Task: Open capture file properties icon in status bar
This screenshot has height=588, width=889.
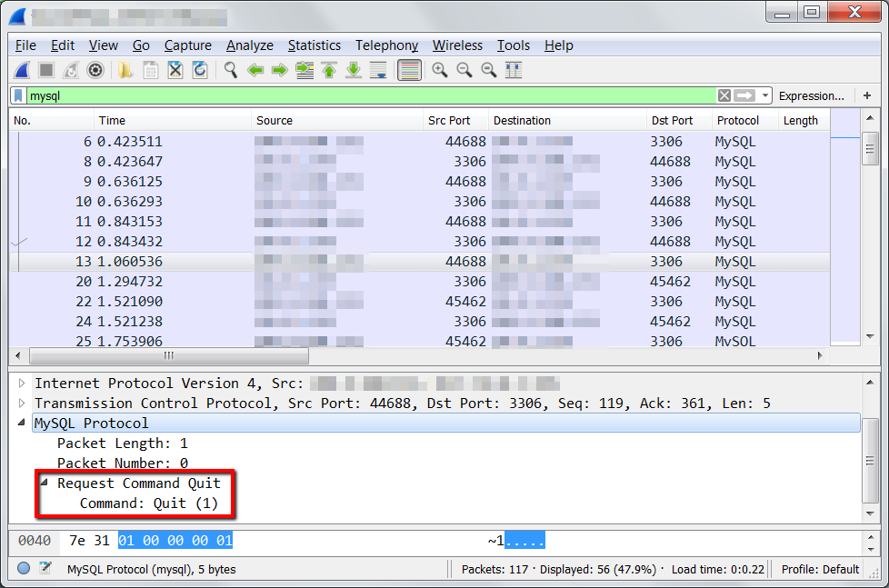Action: point(45,568)
